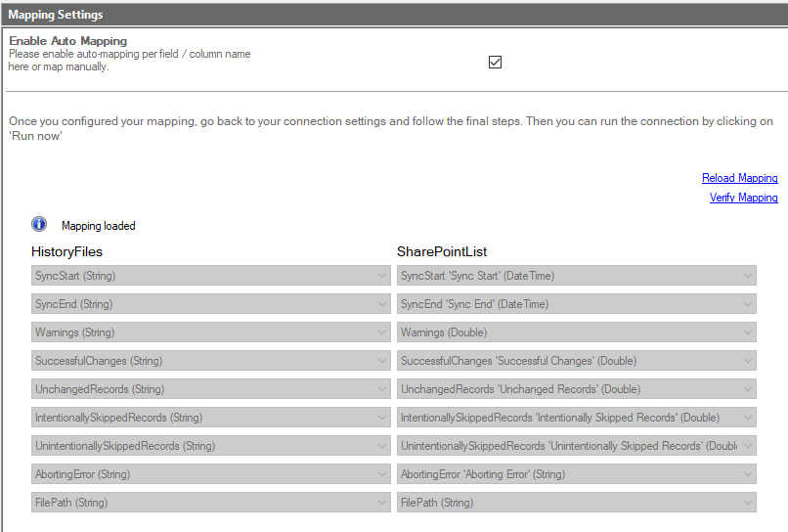
Task: Open the UnintentionallySkippedRecords (String) dropdown
Action: point(211,446)
